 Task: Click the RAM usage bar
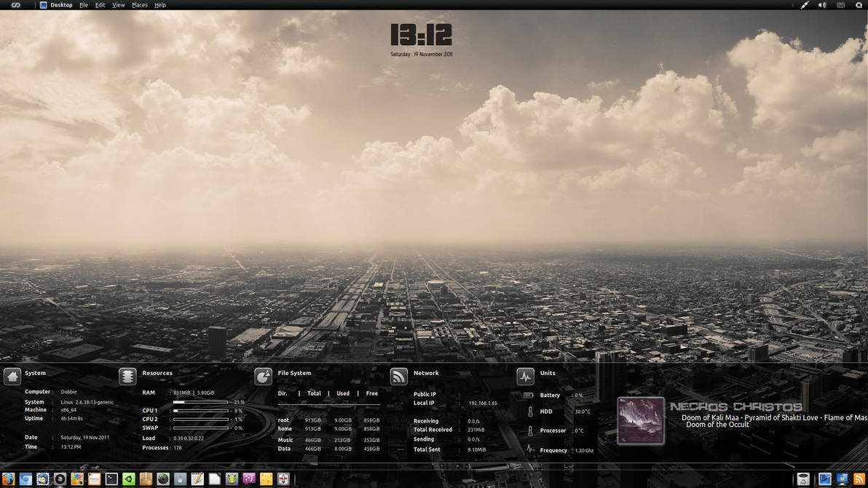[200, 402]
